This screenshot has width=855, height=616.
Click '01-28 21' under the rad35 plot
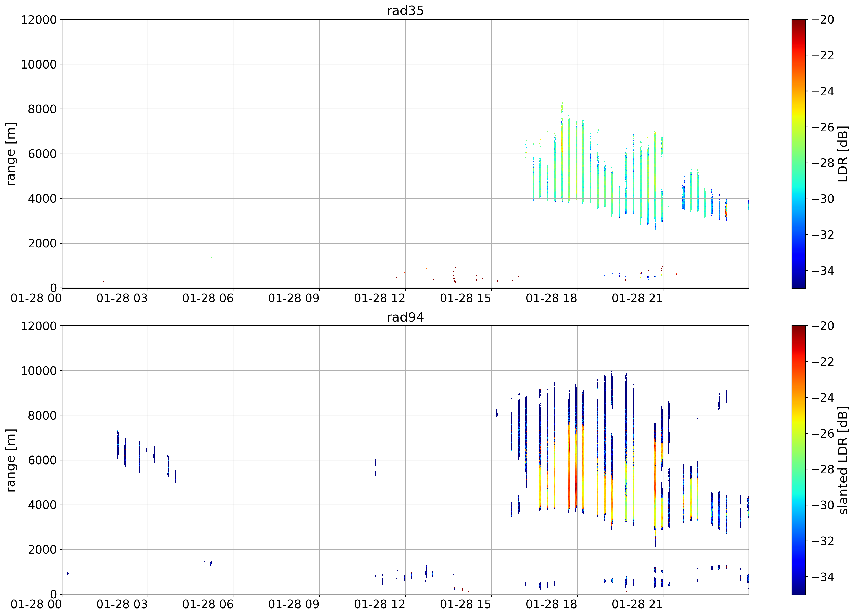point(637,298)
